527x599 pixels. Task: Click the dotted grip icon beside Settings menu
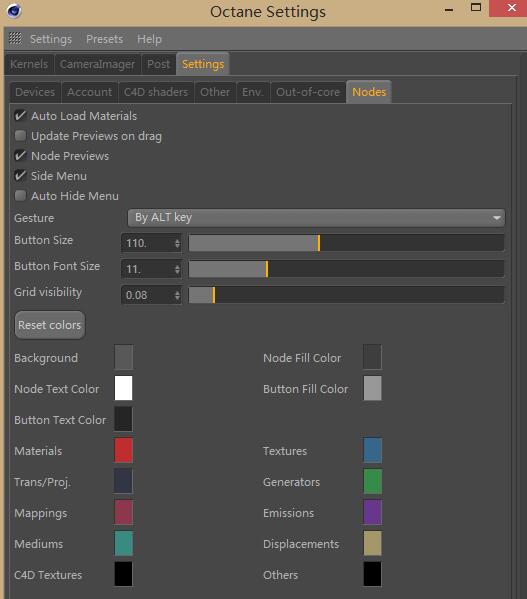(15, 38)
